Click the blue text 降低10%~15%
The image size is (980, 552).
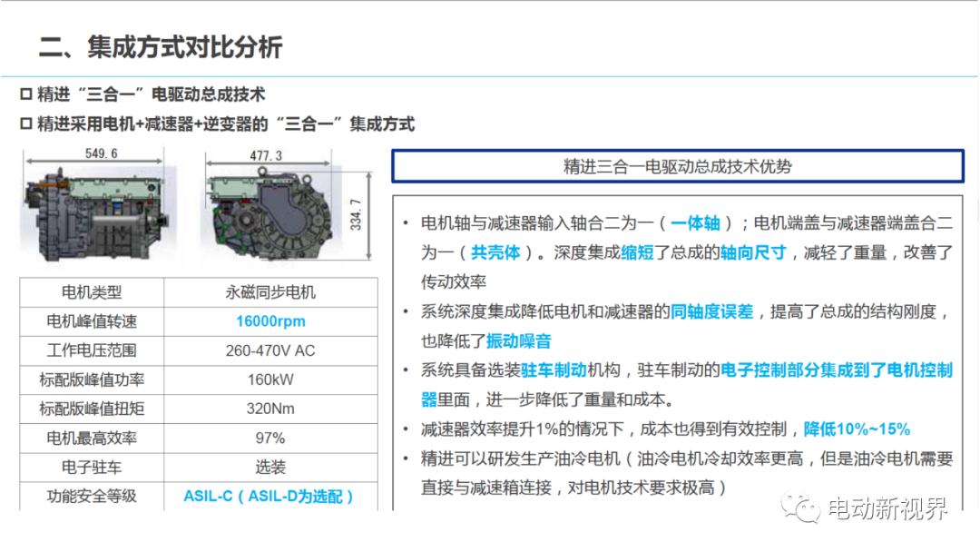tap(857, 429)
